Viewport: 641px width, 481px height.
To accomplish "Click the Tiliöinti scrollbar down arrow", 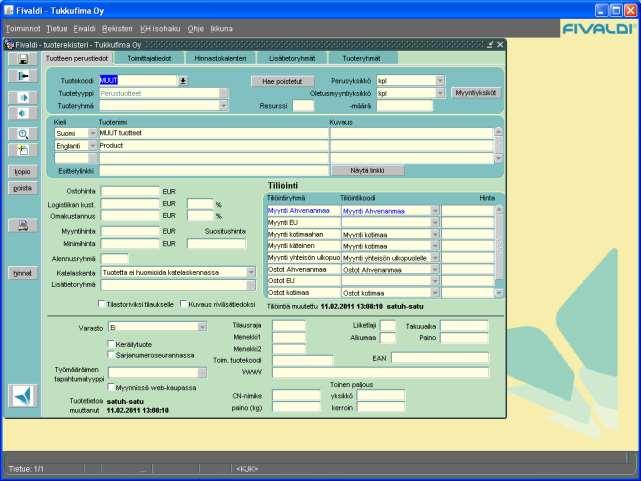I will 499,293.
